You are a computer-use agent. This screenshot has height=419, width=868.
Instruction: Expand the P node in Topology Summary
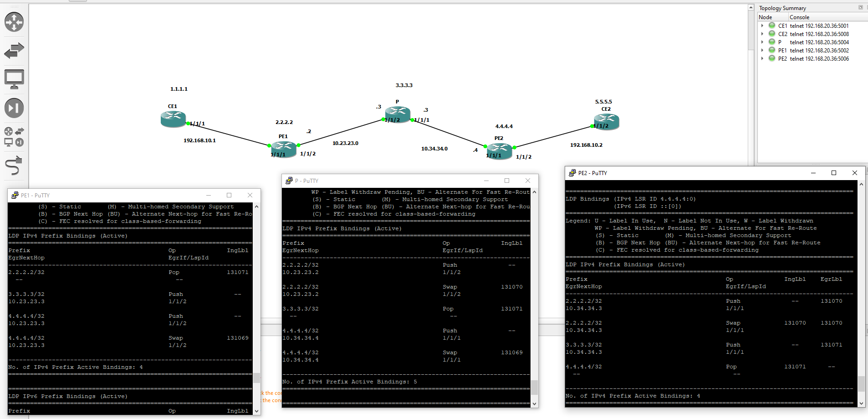click(x=762, y=42)
